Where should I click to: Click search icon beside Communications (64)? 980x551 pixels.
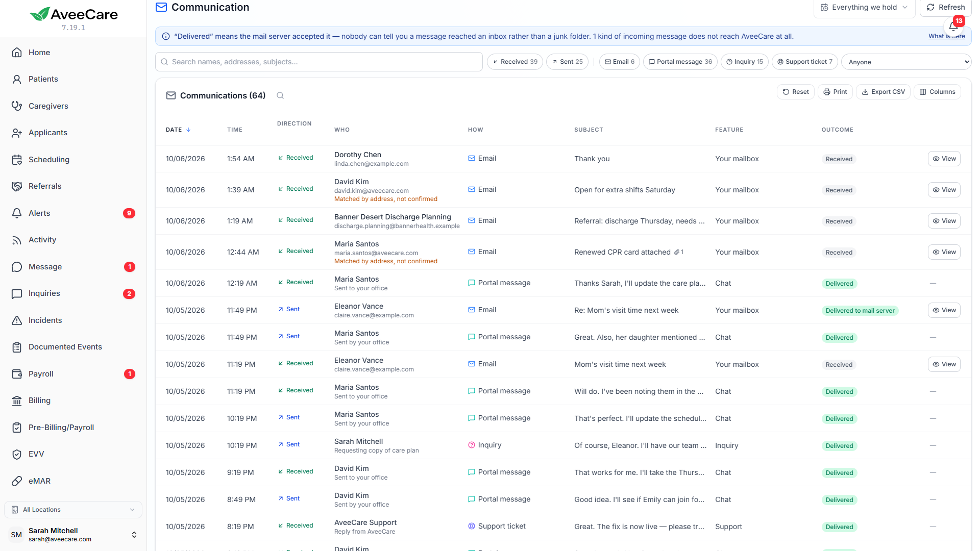(280, 95)
